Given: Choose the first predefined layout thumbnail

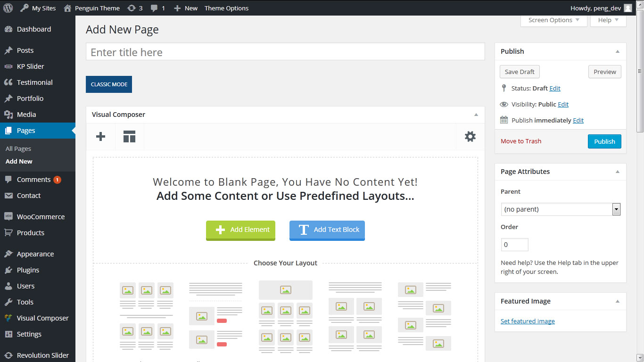Looking at the screenshot, I should pos(146,316).
